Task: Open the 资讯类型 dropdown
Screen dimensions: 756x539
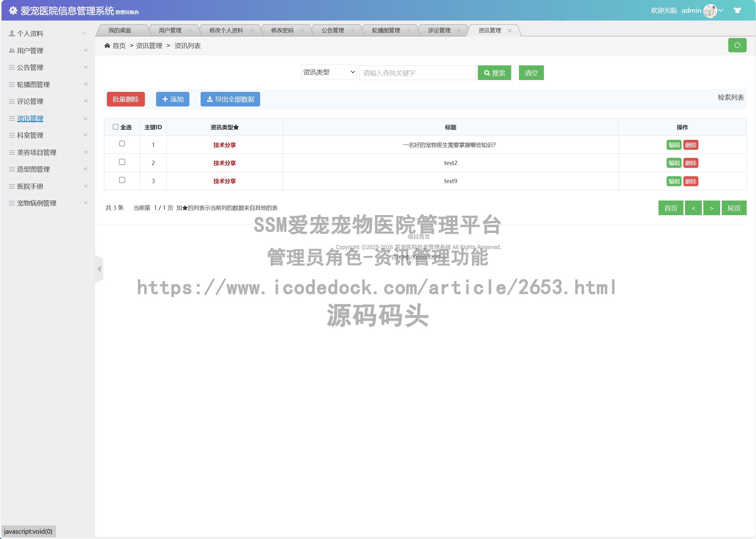Action: (x=328, y=72)
